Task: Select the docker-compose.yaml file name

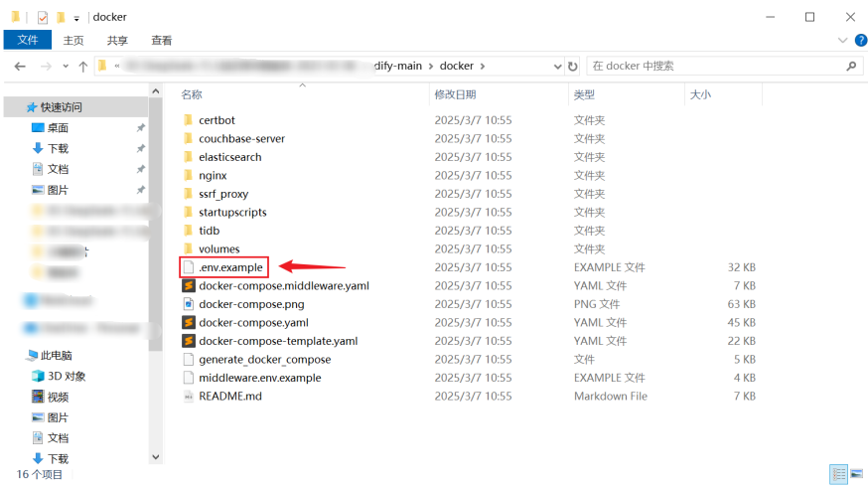Action: point(253,322)
